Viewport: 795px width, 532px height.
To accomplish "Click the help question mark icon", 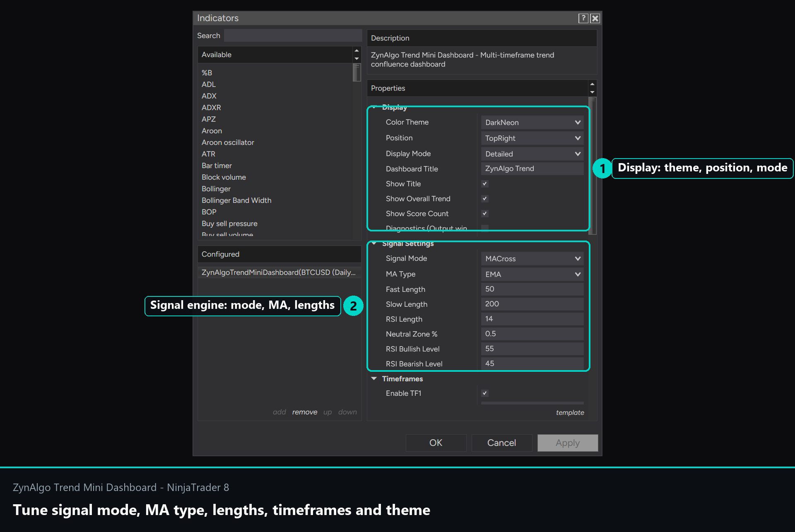I will (583, 18).
